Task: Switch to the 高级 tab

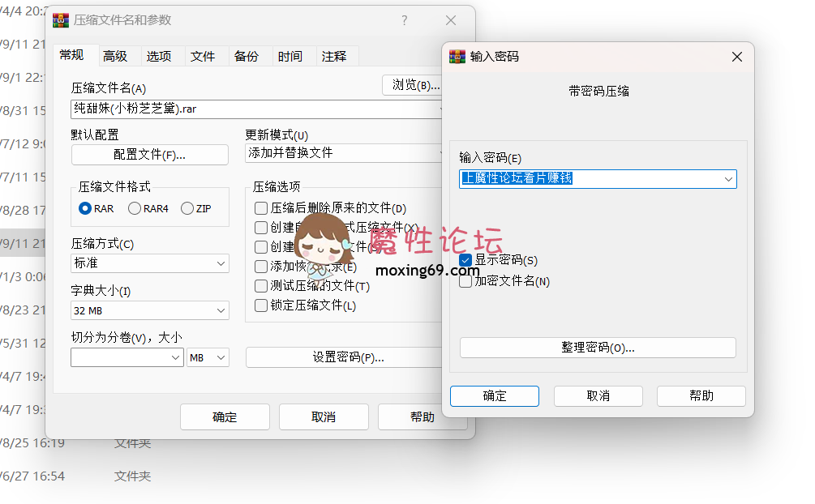Action: 115,56
